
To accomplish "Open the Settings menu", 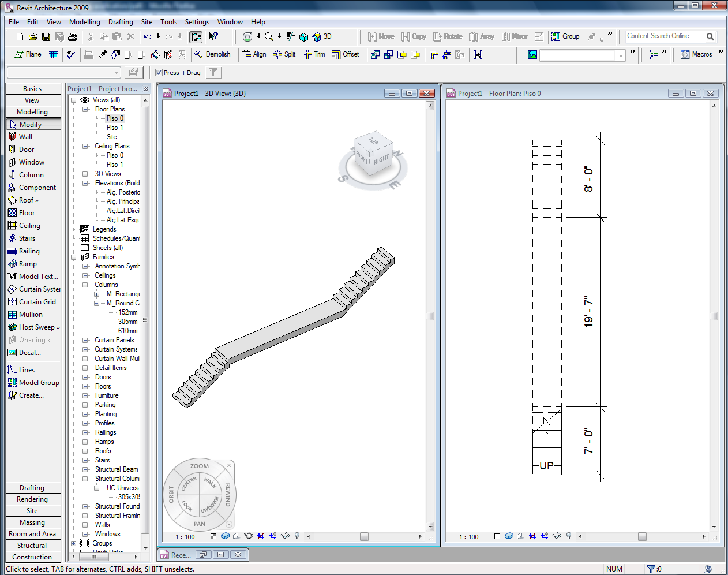I will coord(197,22).
